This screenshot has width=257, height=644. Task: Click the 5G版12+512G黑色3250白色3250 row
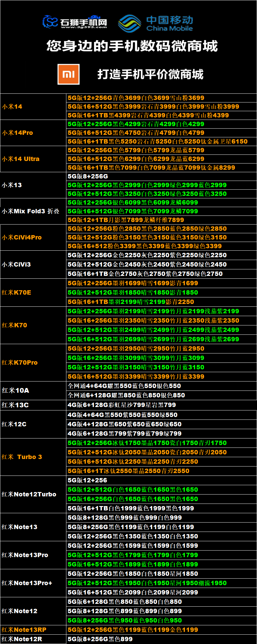pyautogui.click(x=162, y=194)
